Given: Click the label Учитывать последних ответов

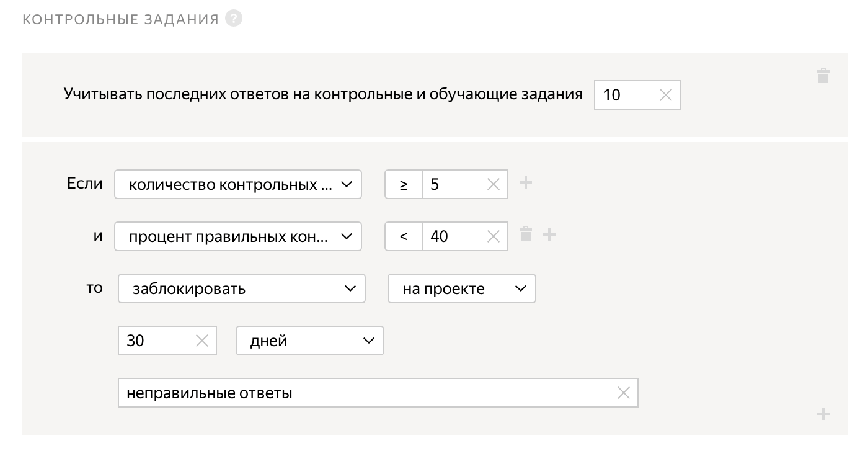Looking at the screenshot, I should point(323,94).
